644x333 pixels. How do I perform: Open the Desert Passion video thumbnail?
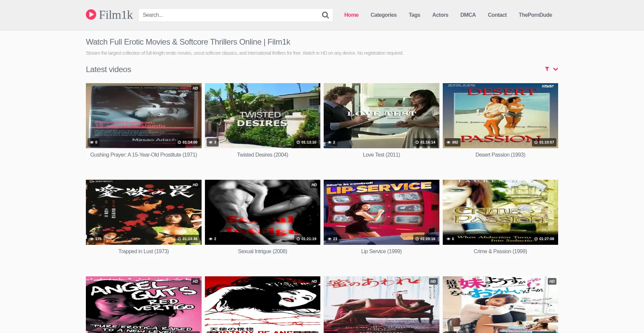[x=500, y=116]
